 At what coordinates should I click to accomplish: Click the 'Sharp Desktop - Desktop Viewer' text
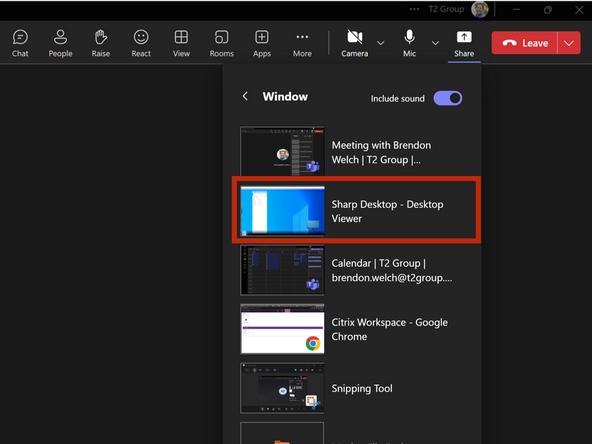point(387,211)
